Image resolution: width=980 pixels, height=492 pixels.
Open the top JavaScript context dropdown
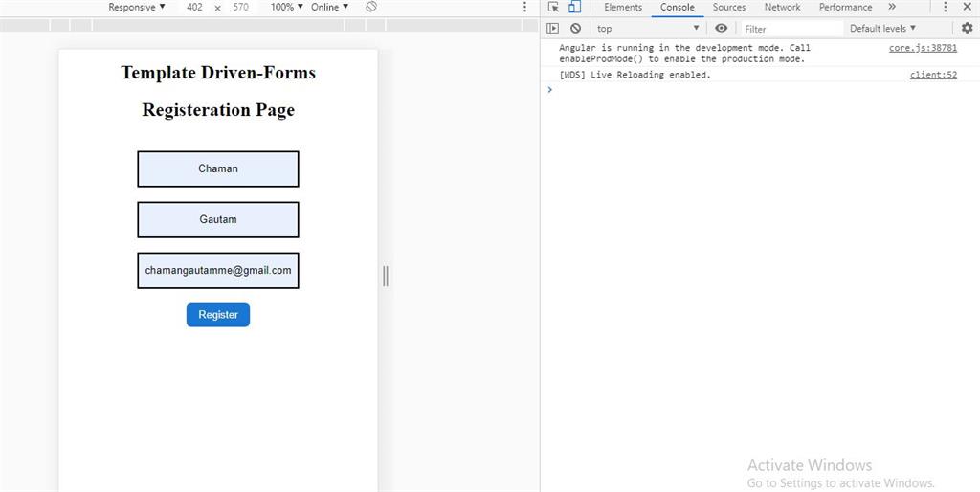[648, 28]
